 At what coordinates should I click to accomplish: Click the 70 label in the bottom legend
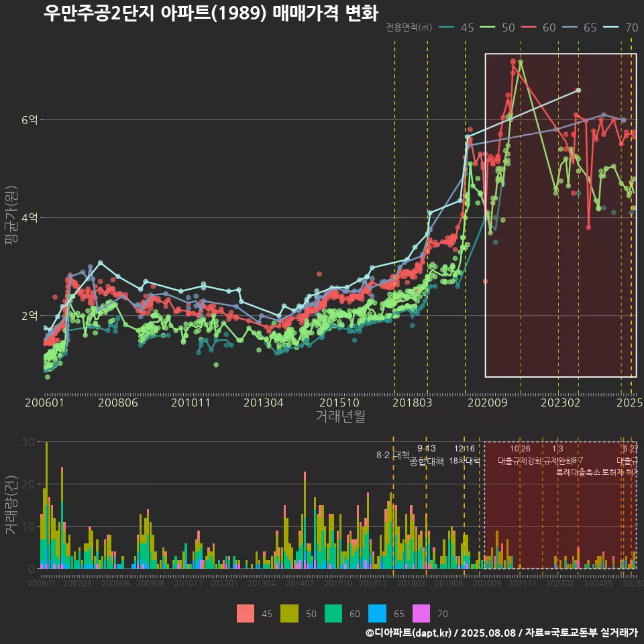click(443, 614)
